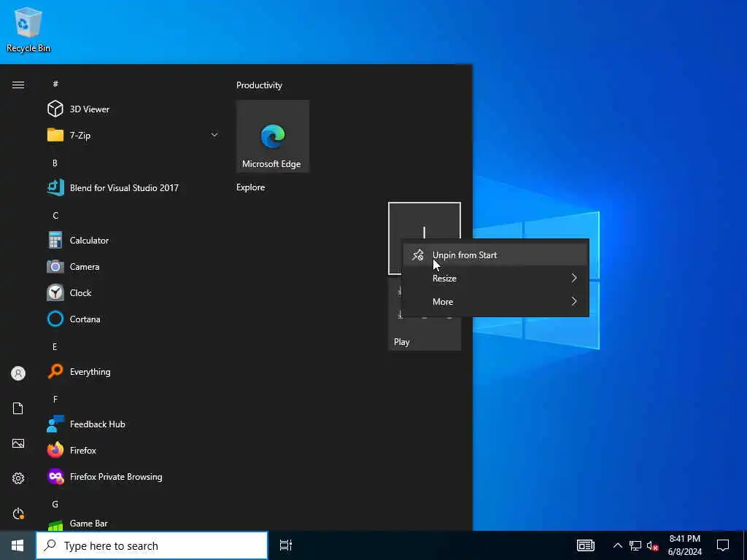Viewport: 747px width, 560px height.
Task: Open Task View on the taskbar
Action: pyautogui.click(x=286, y=545)
